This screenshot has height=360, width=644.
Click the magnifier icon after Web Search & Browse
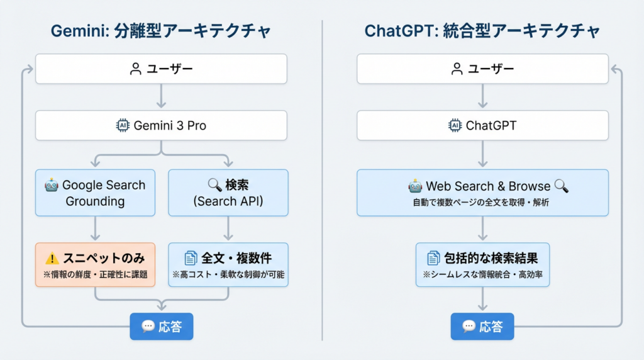(562, 186)
